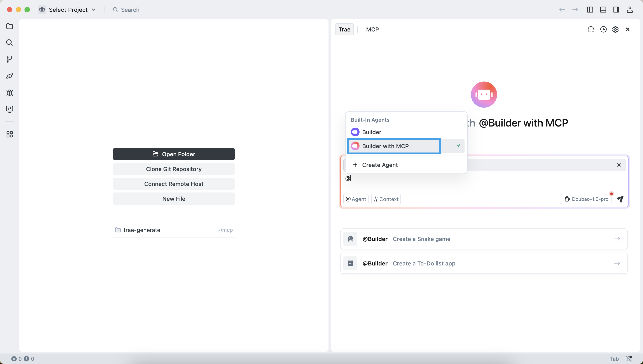Toggle the primary side bar layout
Viewport: 643px width, 364px height.
point(590,10)
